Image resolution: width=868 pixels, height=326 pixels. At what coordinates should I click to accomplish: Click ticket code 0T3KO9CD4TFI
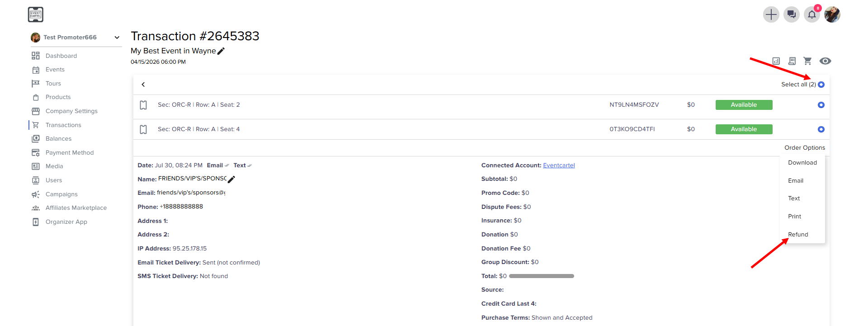[632, 129]
